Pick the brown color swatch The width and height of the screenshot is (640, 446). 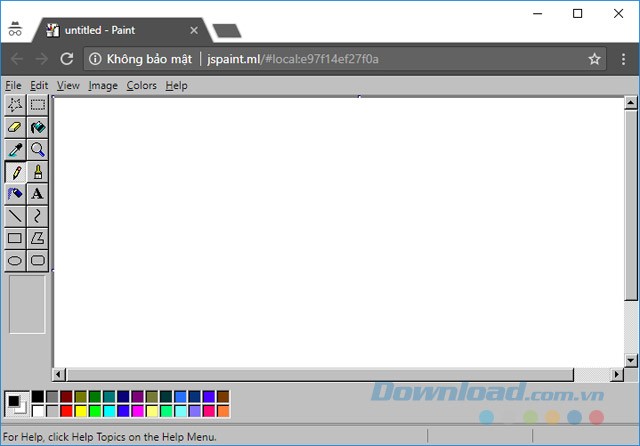tap(223, 397)
